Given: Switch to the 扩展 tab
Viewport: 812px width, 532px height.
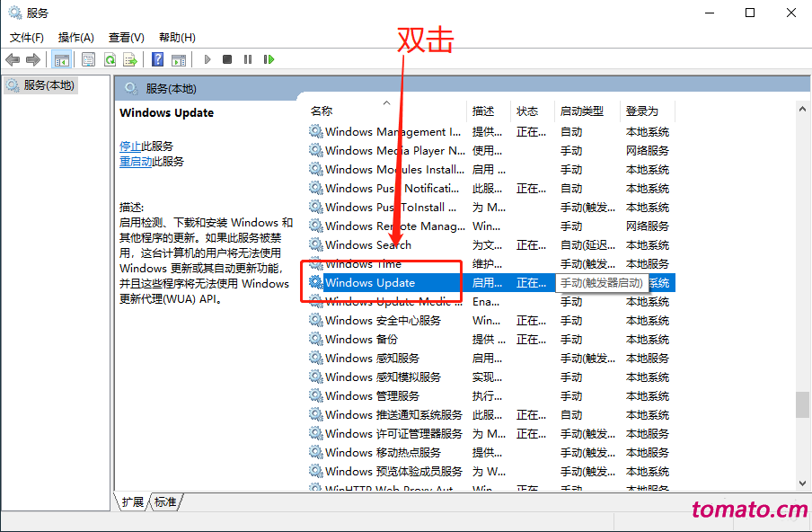Looking at the screenshot, I should [x=132, y=501].
